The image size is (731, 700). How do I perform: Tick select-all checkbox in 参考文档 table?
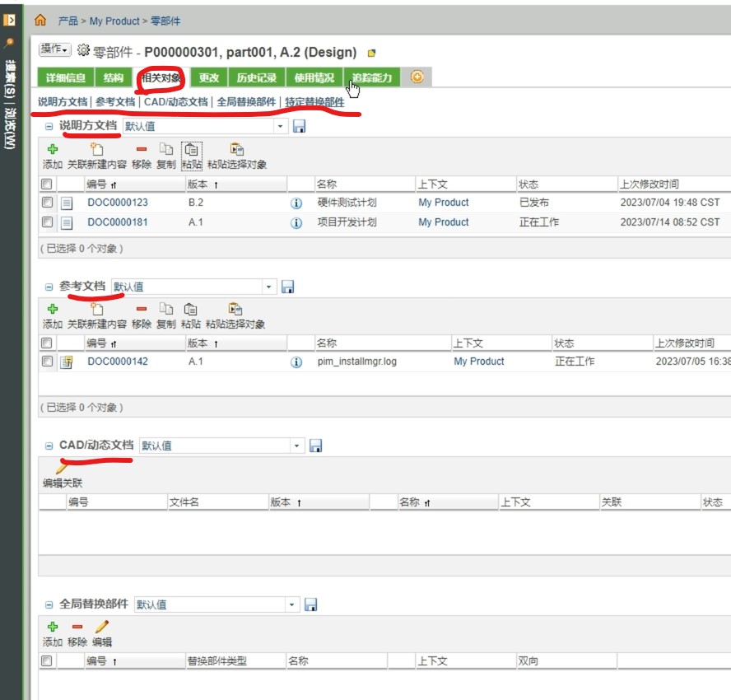pyautogui.click(x=47, y=343)
